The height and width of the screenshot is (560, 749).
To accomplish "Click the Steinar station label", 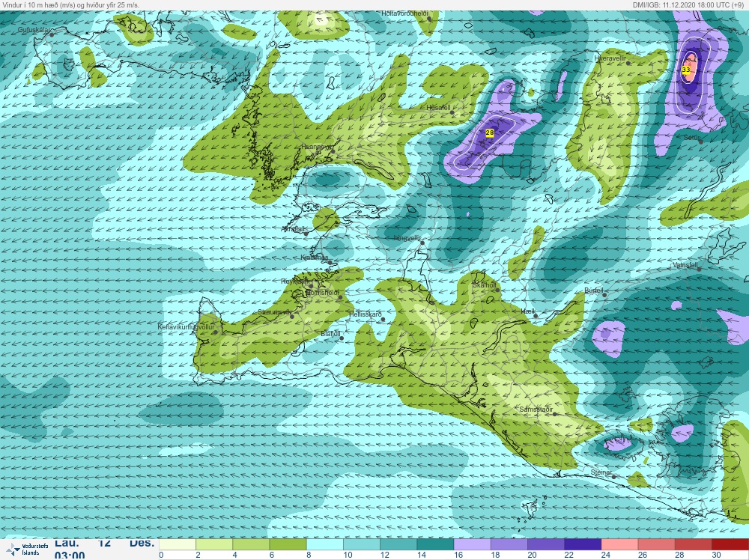I will coord(601,472).
